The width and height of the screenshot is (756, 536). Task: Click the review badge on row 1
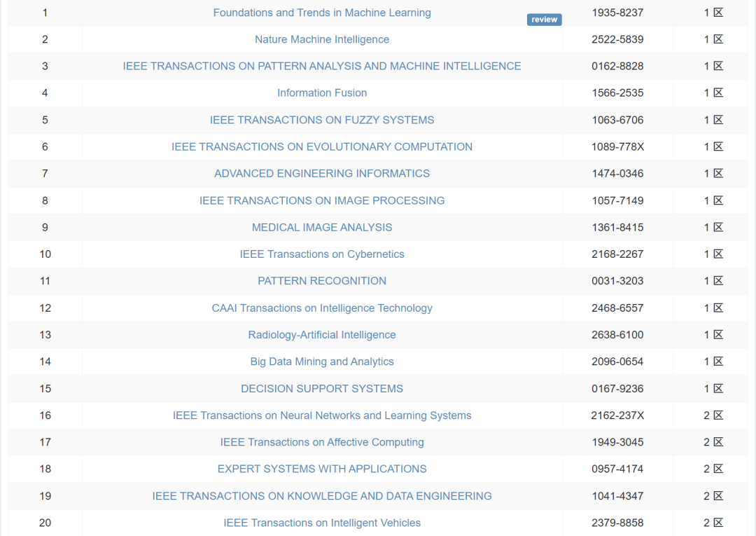pos(545,20)
